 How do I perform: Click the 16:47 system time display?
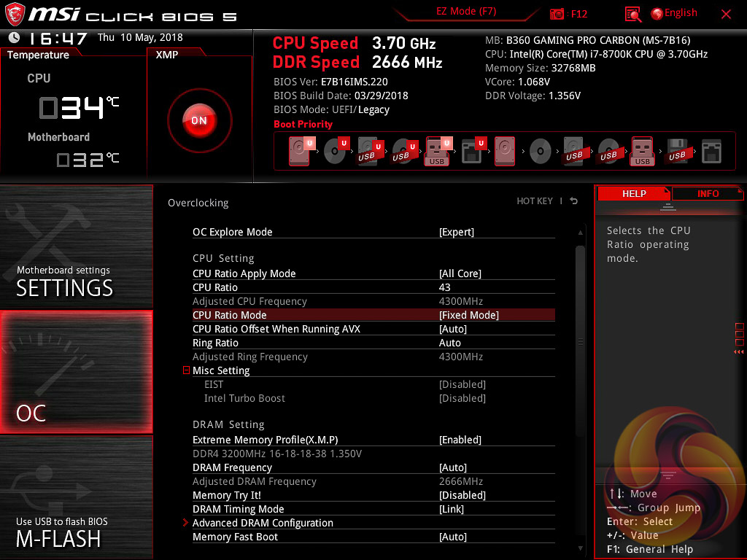[x=58, y=38]
